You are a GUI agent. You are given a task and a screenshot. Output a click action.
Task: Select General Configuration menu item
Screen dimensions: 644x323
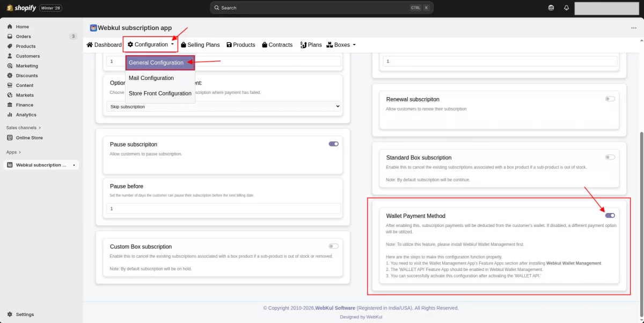pyautogui.click(x=160, y=63)
